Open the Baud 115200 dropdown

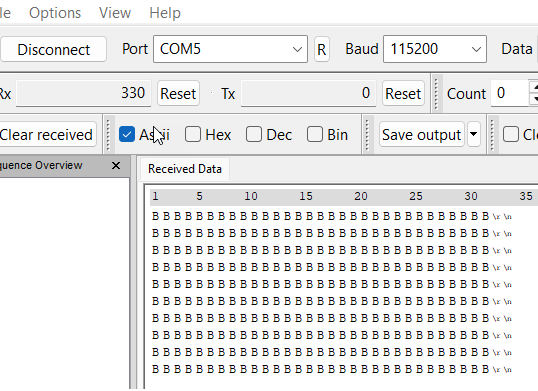coord(435,49)
